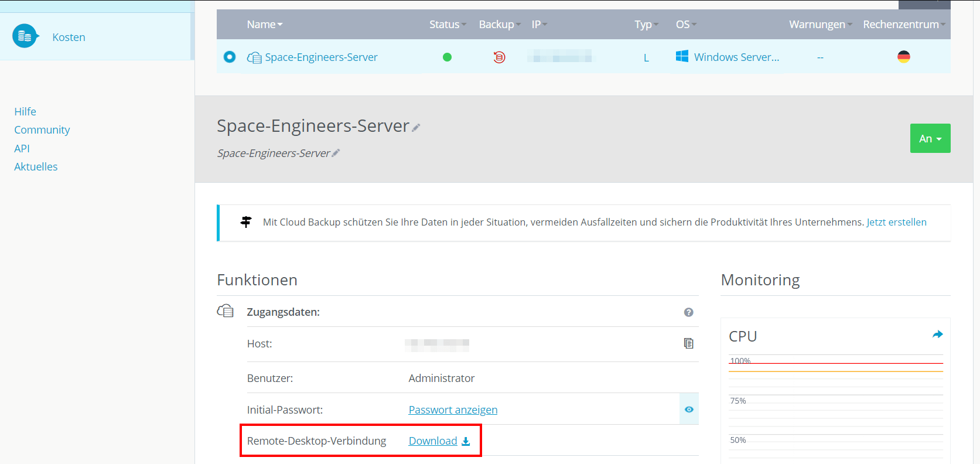The image size is (980, 464).
Task: Click the server icon next to Zugangsdaten
Action: tap(226, 311)
